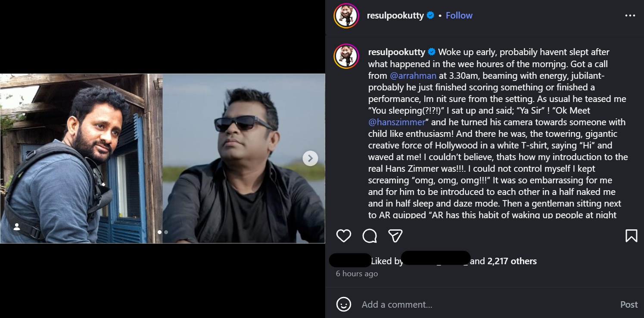Click header profile avatar story ring
644x318 pixels.
[346, 16]
